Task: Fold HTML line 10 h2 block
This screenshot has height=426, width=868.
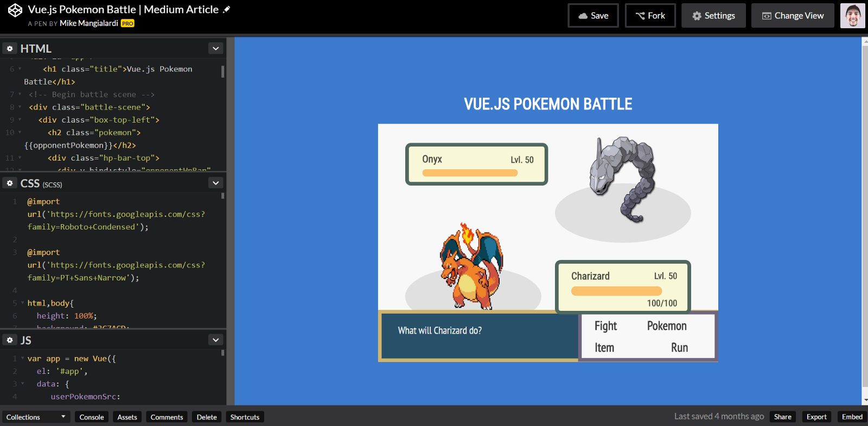Action: 20,132
